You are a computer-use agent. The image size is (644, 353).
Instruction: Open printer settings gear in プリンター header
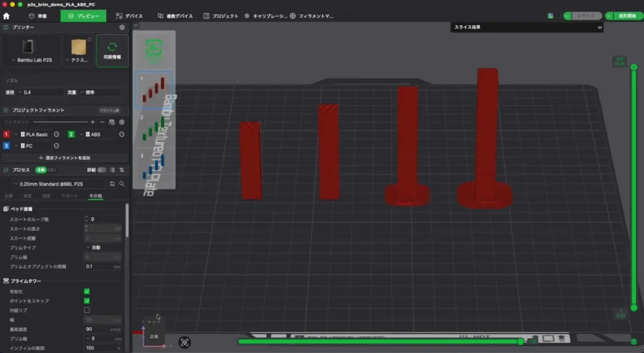[x=122, y=27]
